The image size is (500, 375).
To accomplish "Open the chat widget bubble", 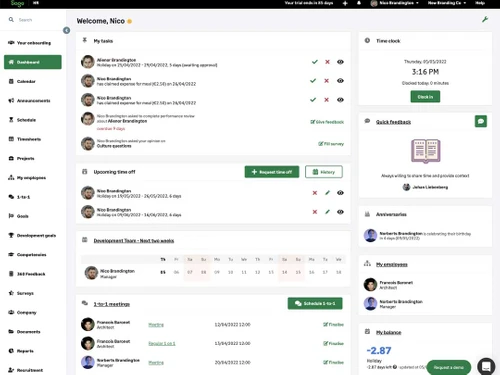I will click(486, 367).
